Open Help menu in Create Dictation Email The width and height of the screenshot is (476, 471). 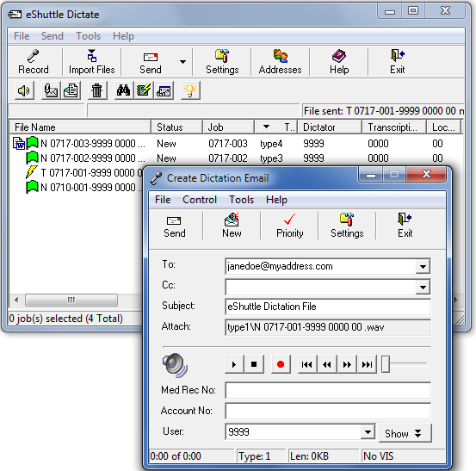[276, 200]
